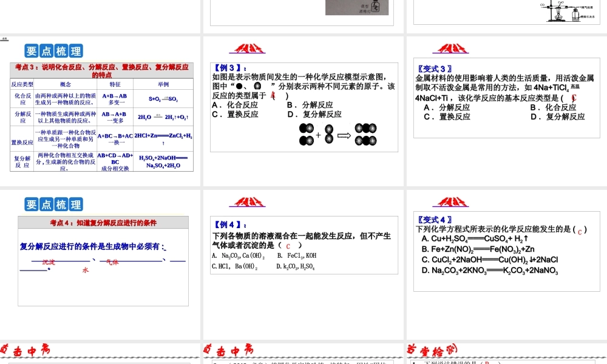This screenshot has height=364, width=607.
Task: Click the atom model reaction diagram
Action: (x=337, y=135)
